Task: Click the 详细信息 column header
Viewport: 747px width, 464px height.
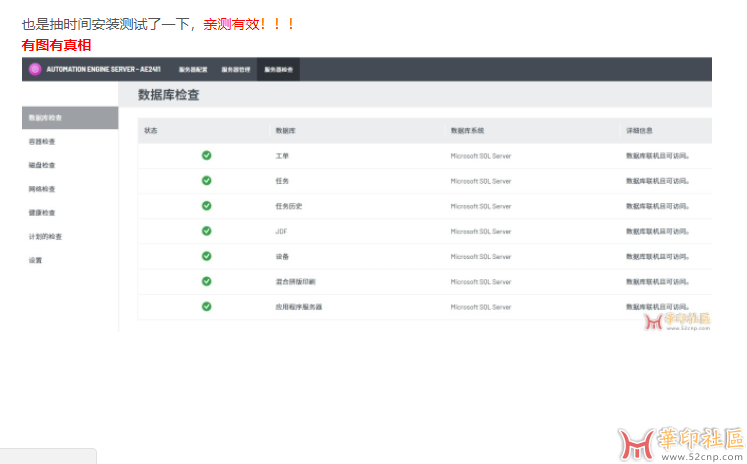Action: coord(639,131)
